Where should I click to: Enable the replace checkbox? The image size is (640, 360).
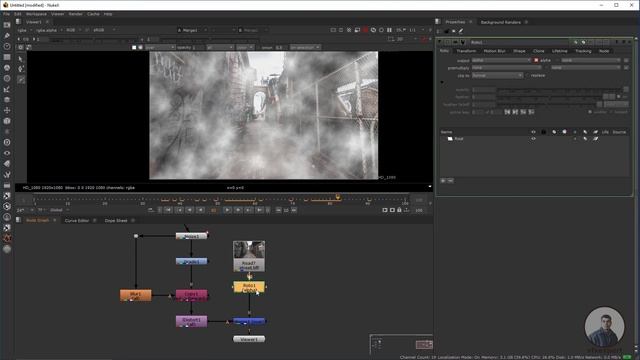(528, 75)
